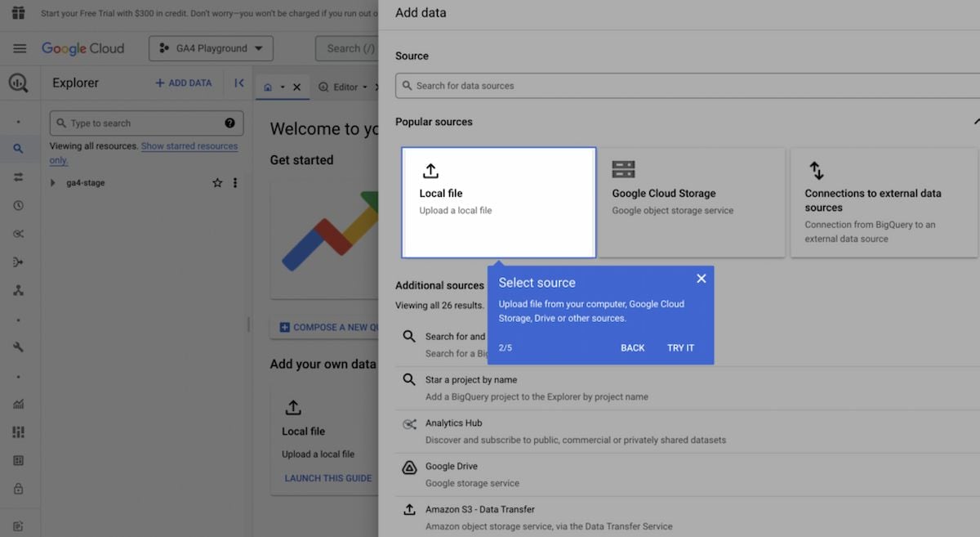
Task: Open SQL workspace magnifier icon in sidebar
Action: point(18,149)
